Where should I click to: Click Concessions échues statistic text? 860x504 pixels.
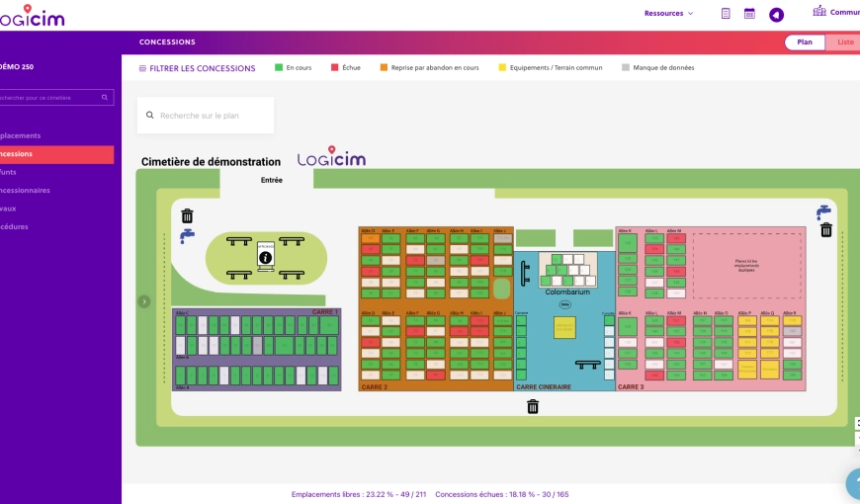coord(502,494)
